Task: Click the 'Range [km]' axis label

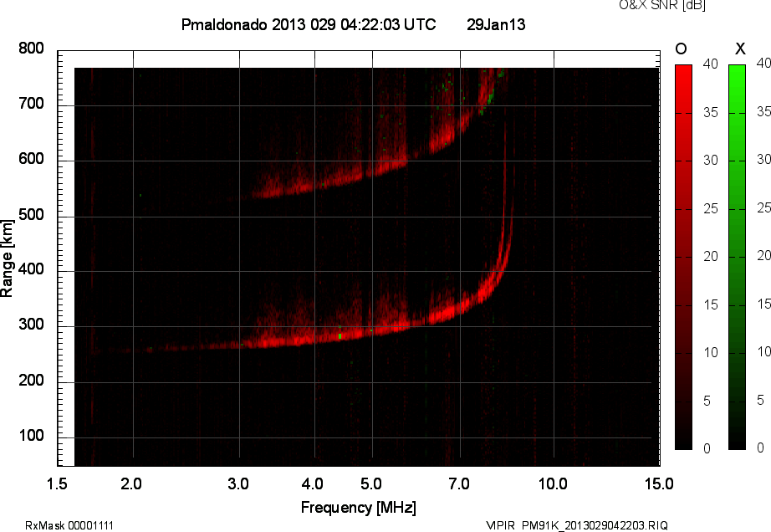Action: point(7,258)
